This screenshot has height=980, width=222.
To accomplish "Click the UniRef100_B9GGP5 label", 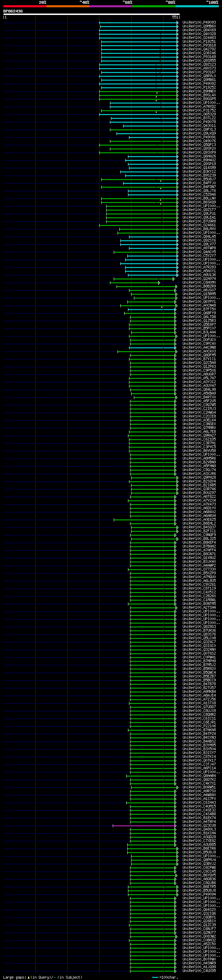I will coord(199,99).
